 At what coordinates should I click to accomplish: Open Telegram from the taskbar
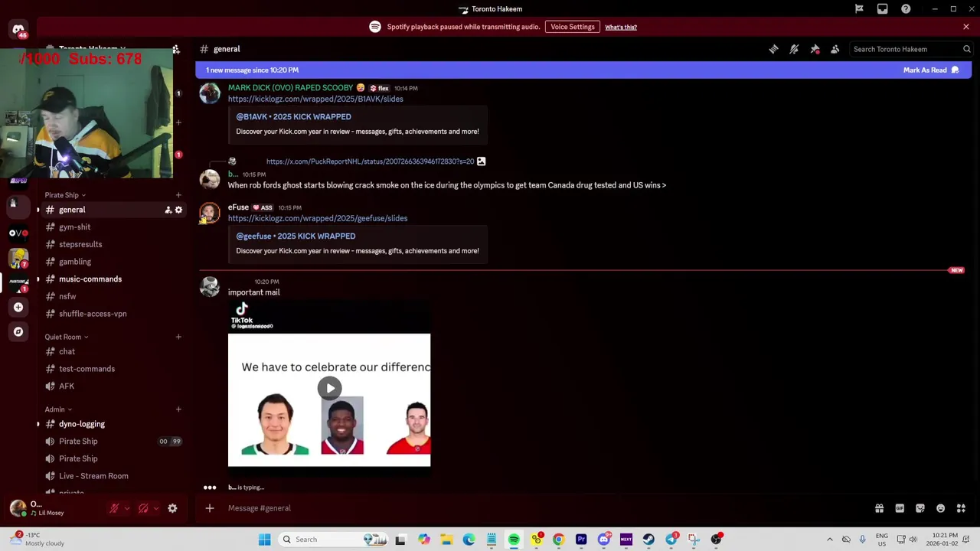click(x=671, y=540)
